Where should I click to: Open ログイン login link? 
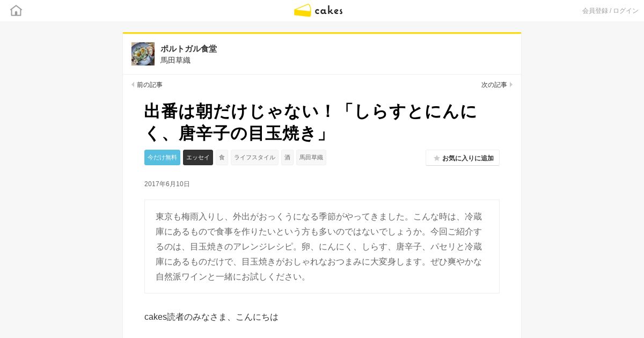pos(626,11)
